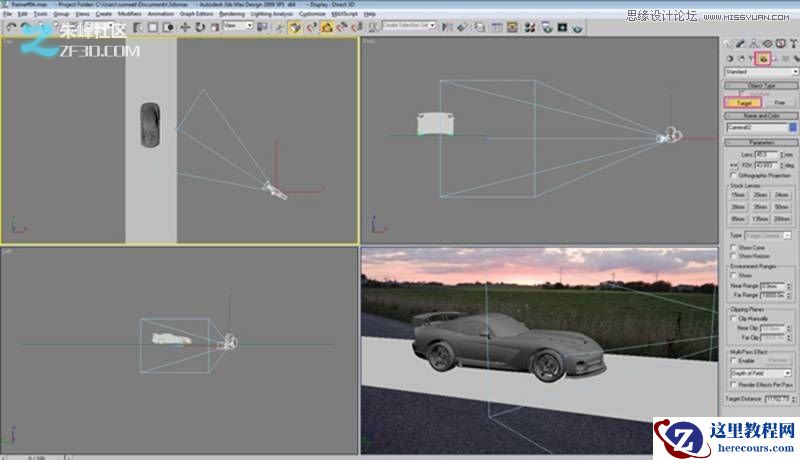
Task: Open the Curve Editor icon
Action: click(x=496, y=27)
